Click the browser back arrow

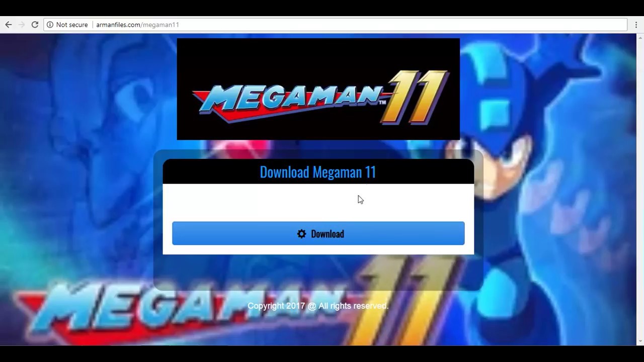tap(8, 25)
